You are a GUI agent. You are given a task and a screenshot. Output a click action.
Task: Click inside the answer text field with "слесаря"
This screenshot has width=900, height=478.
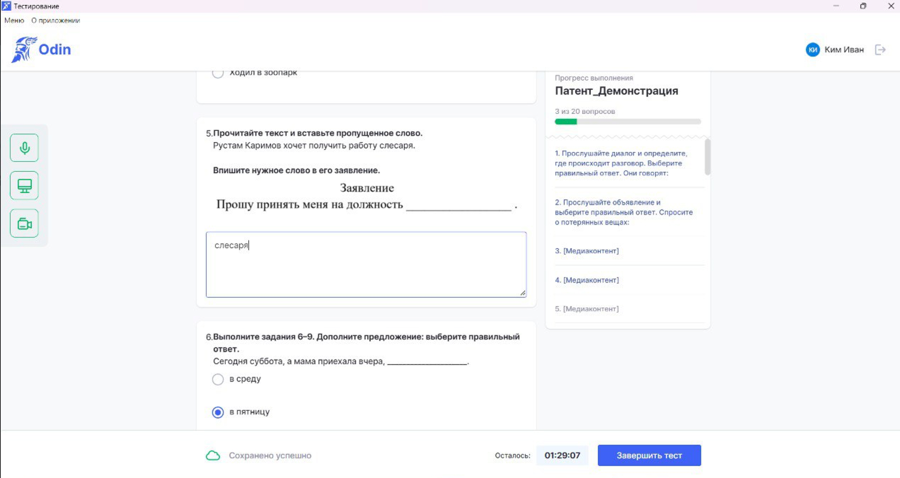coord(365,265)
